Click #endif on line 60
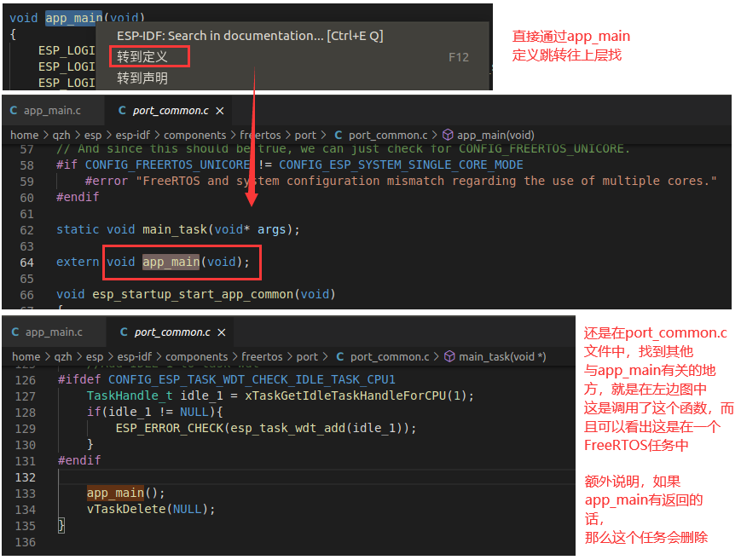The width and height of the screenshot is (741, 560). tap(78, 197)
